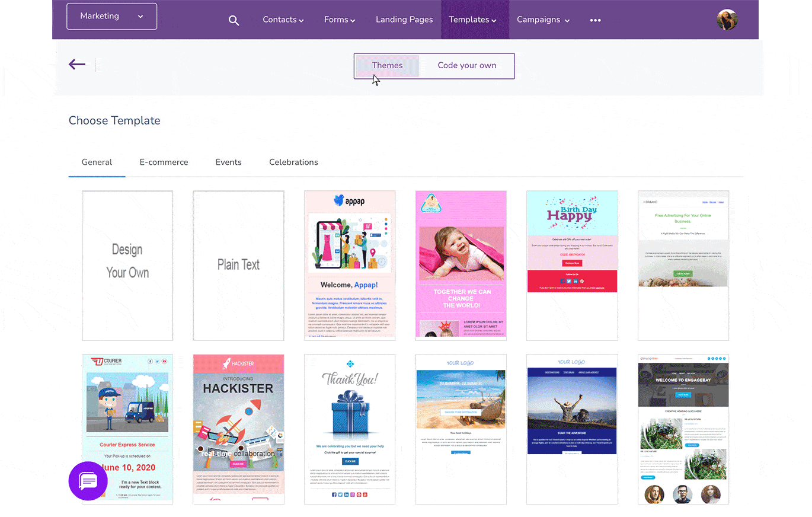Image resolution: width=812 pixels, height=517 pixels.
Task: Pick the Thank You gift box template
Action: coord(350,429)
